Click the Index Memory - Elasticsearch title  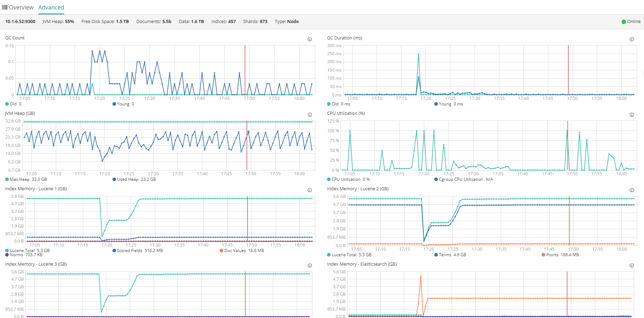tap(362, 264)
